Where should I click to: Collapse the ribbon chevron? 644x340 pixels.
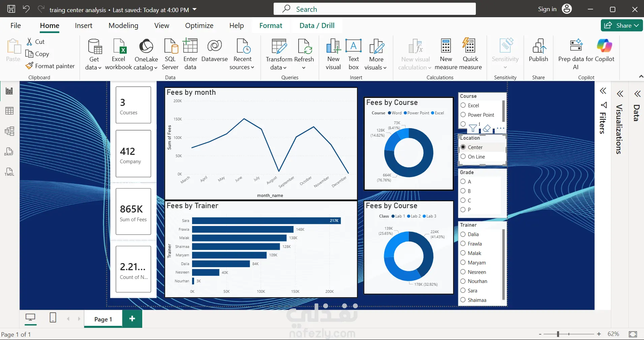coord(641,77)
